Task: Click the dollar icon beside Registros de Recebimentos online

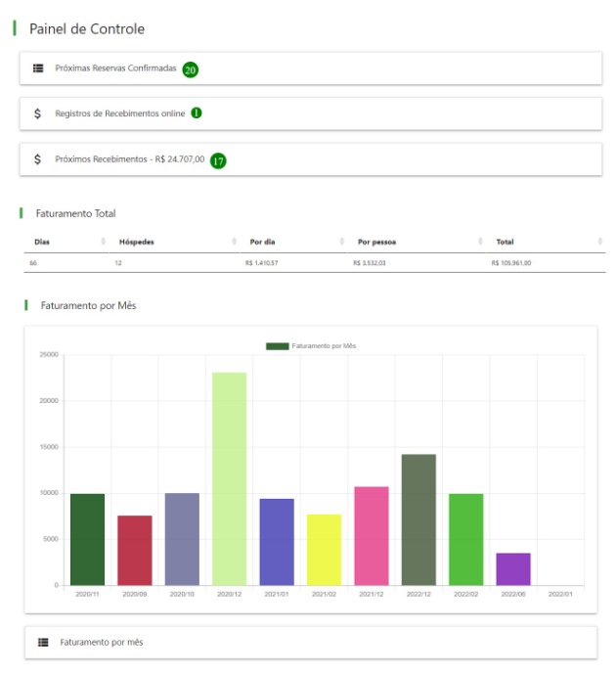Action: click(38, 113)
